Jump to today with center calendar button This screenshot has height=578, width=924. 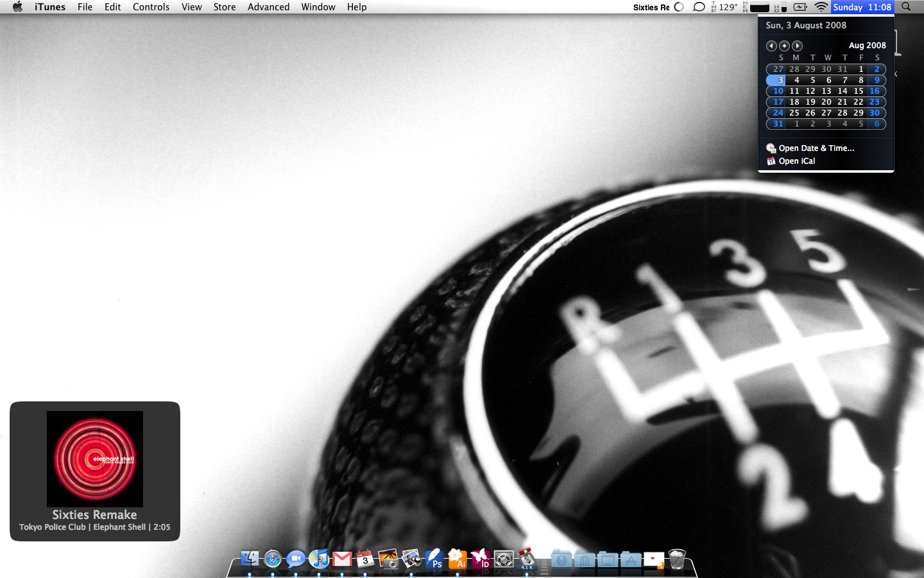click(784, 46)
